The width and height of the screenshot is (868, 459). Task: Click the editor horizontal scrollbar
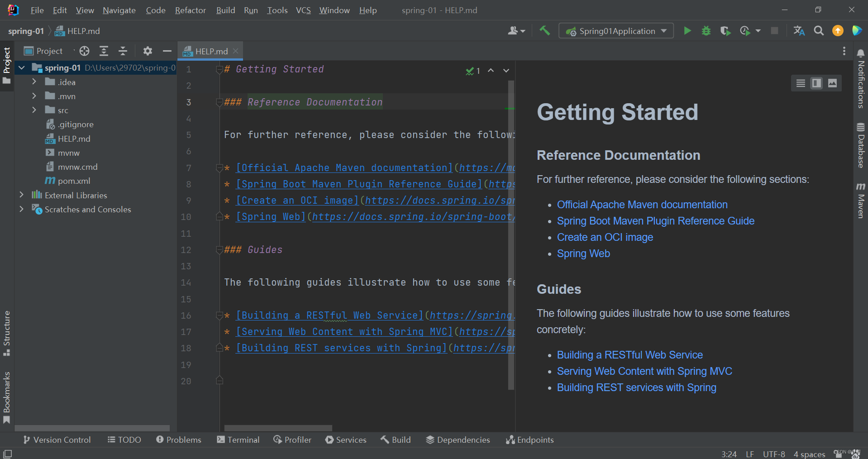point(278,428)
